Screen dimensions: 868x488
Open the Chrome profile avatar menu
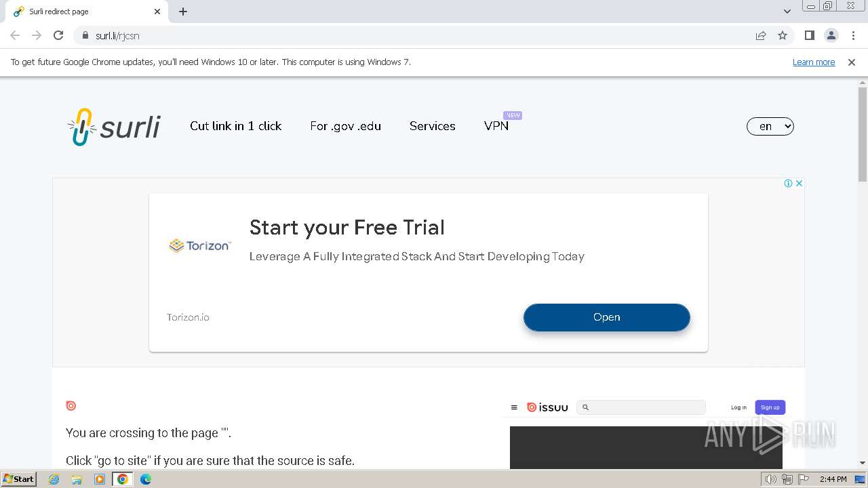[x=831, y=36]
